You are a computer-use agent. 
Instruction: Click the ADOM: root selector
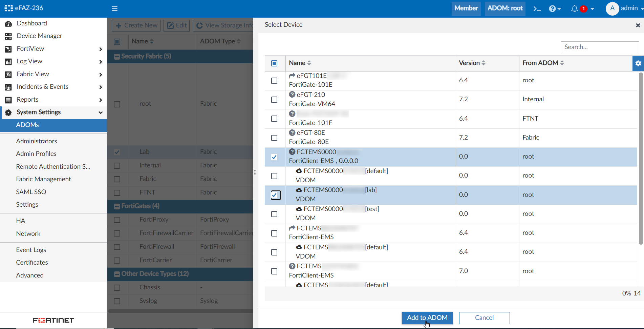pos(505,8)
